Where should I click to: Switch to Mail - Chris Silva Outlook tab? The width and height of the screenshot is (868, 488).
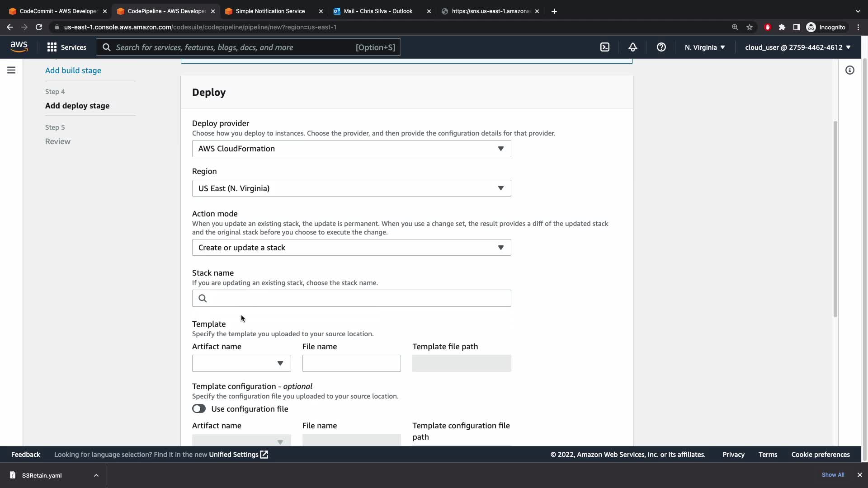tap(378, 11)
